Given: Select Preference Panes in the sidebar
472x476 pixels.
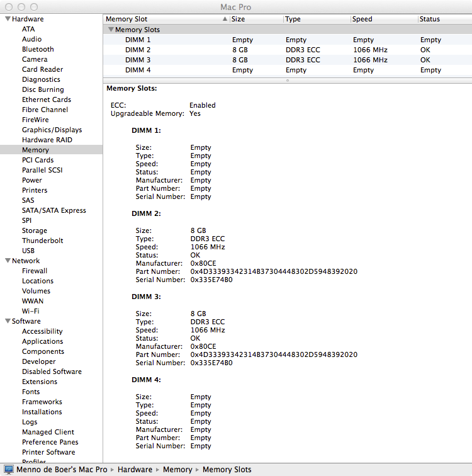Looking at the screenshot, I should click(50, 442).
